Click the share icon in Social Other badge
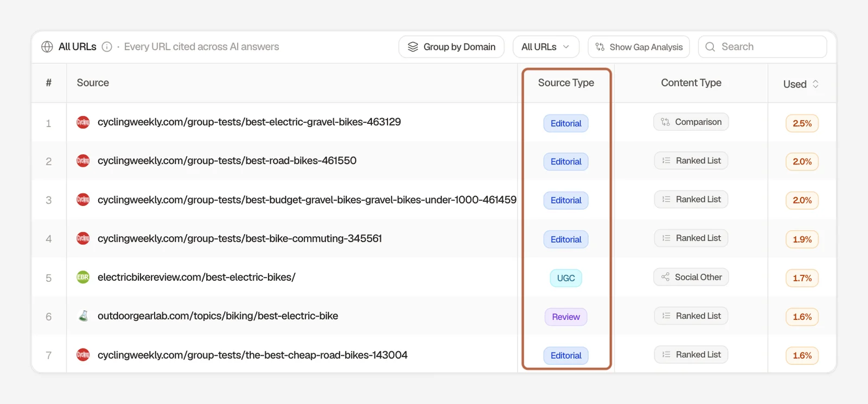Viewport: 868px width, 404px height. point(666,277)
